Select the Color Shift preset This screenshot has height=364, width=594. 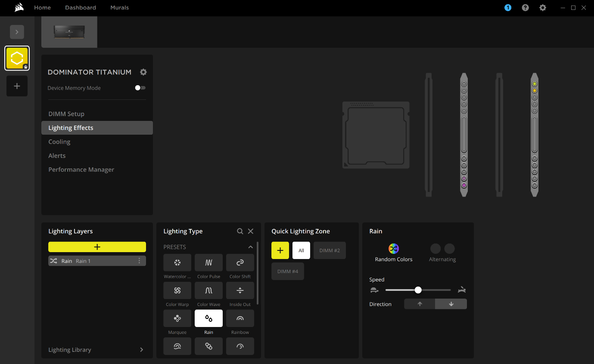coord(240,262)
